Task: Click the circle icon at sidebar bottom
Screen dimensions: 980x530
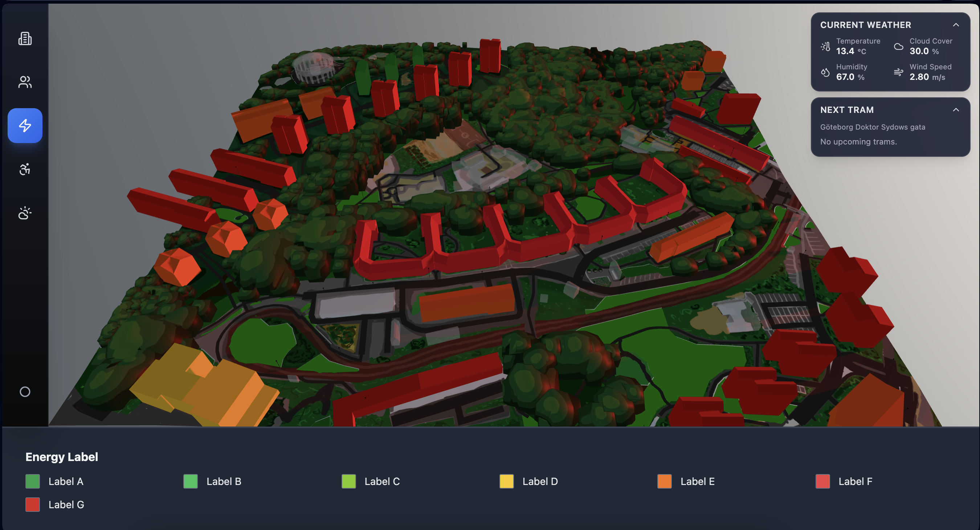Action: pos(25,392)
